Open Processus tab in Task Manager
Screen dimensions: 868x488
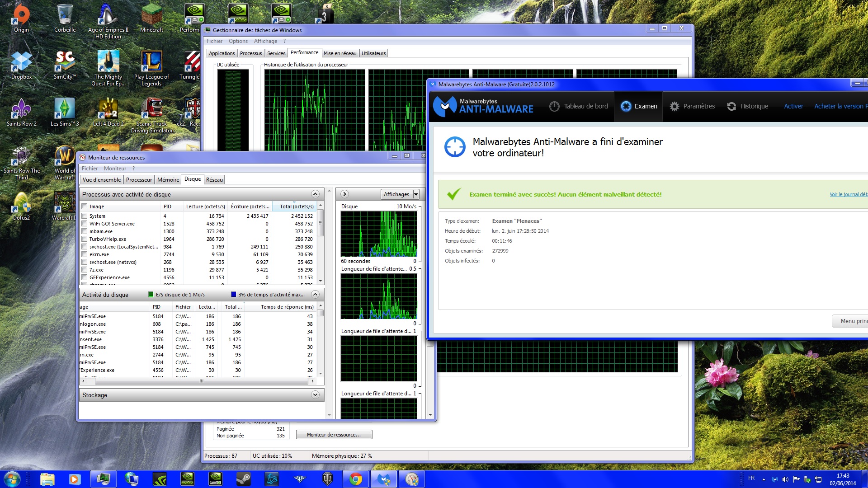pos(251,53)
